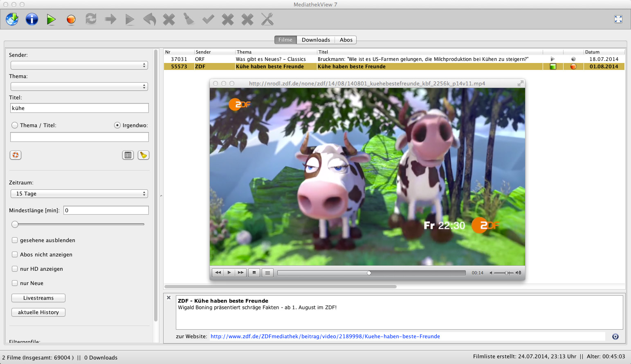The width and height of the screenshot is (631, 364).
Task: Clear filters with the yellow broom icon
Action: 144,155
